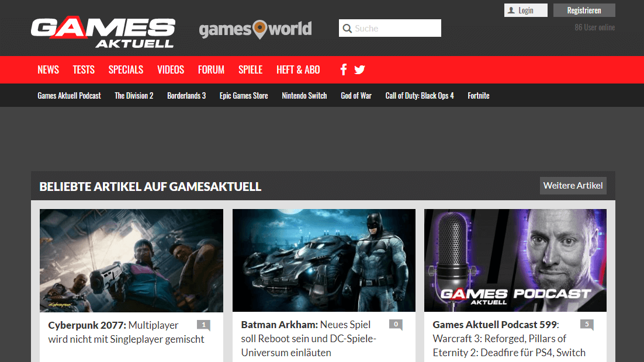View the Batman Arkham article image

tap(324, 260)
